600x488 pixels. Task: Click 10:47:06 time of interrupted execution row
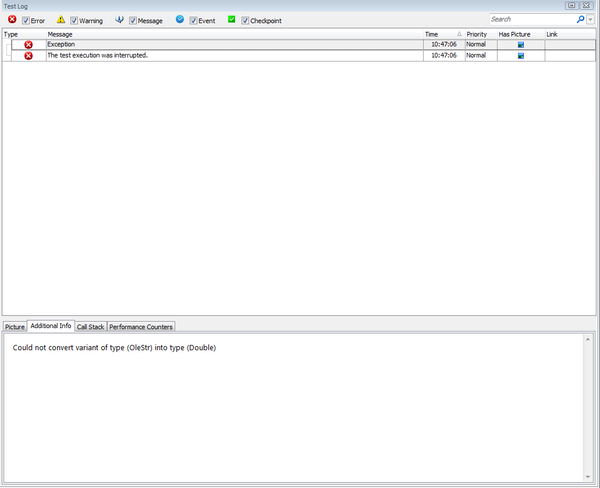444,55
